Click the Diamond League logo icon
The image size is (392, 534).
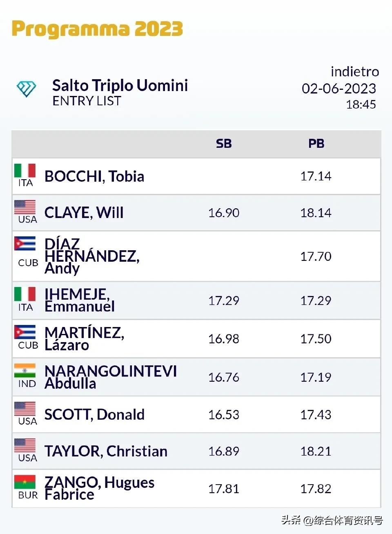(26, 88)
